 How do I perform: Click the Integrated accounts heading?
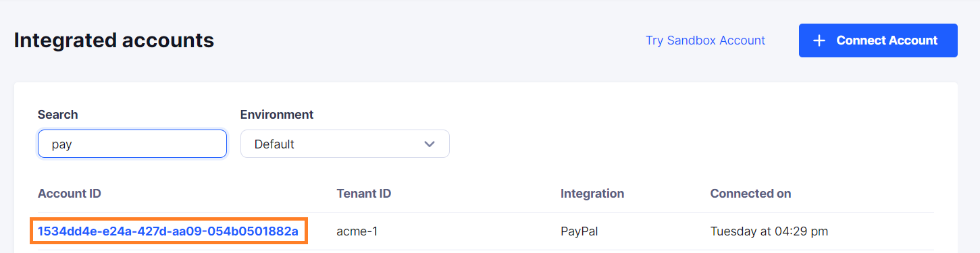click(114, 40)
